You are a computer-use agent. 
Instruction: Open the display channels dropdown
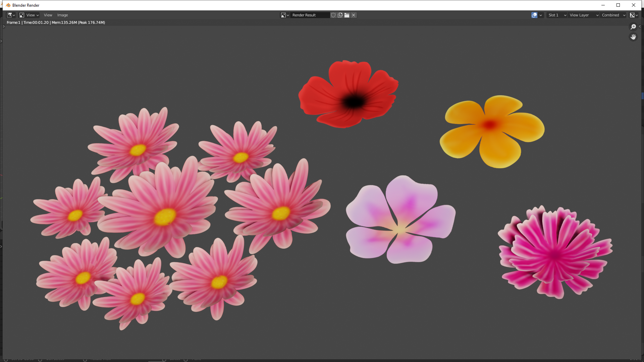pyautogui.click(x=634, y=15)
